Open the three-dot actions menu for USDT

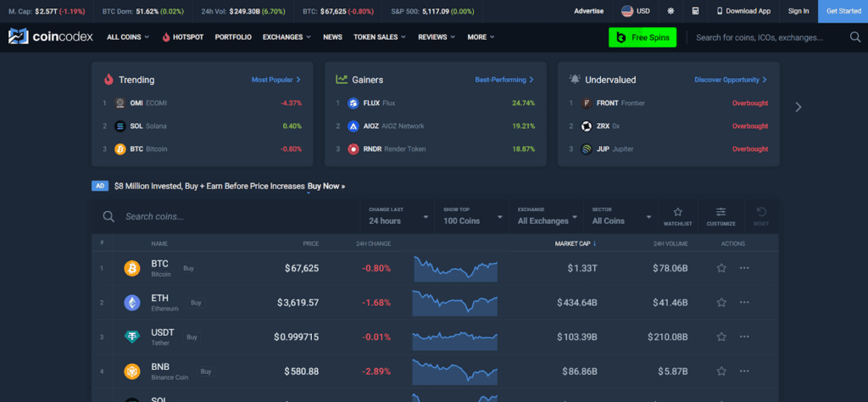tap(744, 337)
